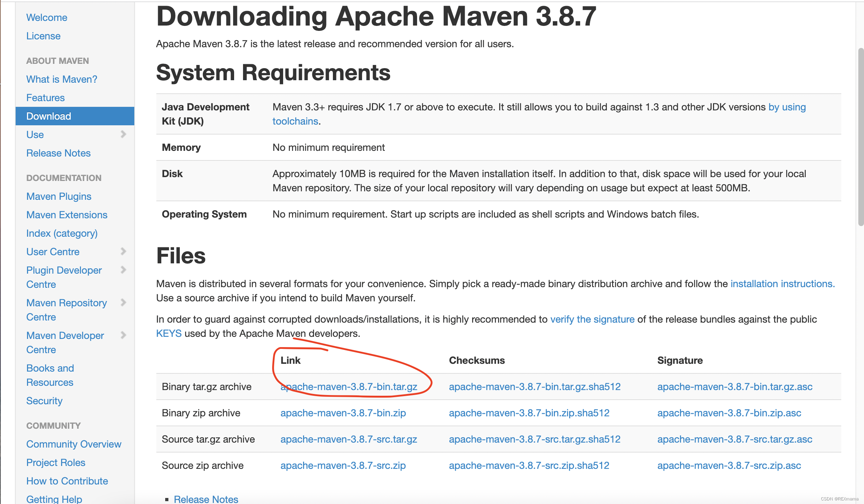Open the KEYS hyperlink

click(168, 333)
